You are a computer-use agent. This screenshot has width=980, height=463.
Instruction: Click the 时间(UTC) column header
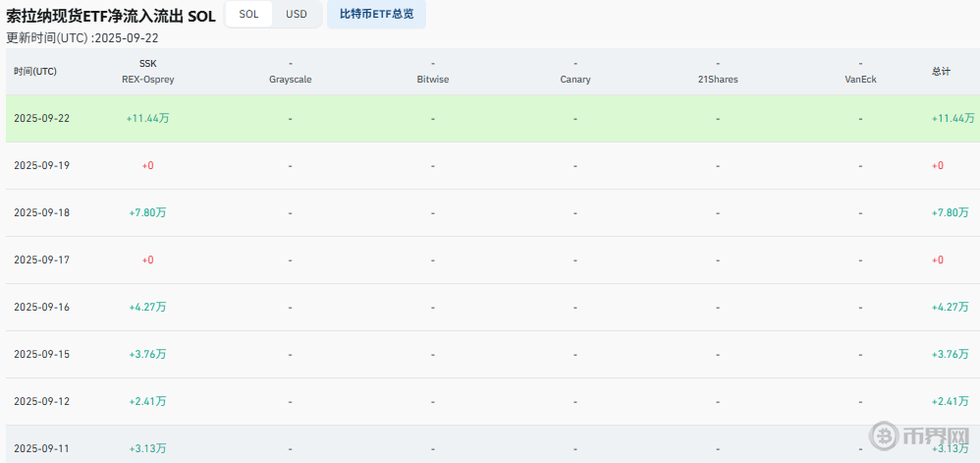pyautogui.click(x=35, y=72)
